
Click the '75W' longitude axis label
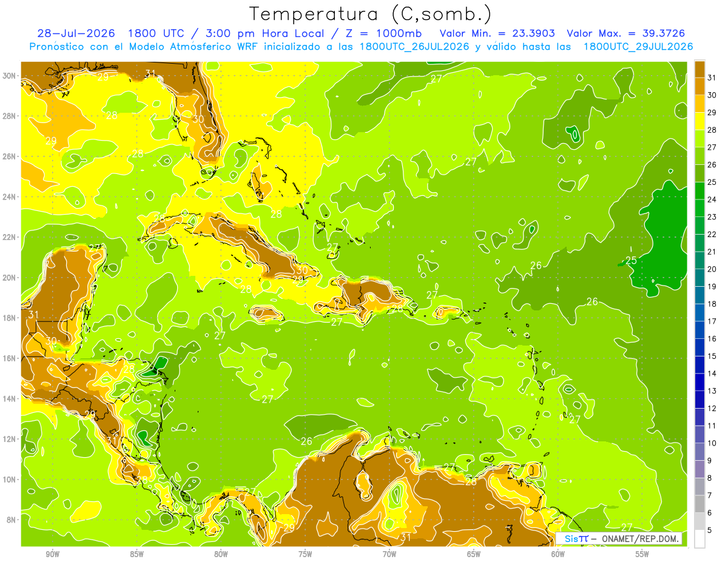pos(305,554)
